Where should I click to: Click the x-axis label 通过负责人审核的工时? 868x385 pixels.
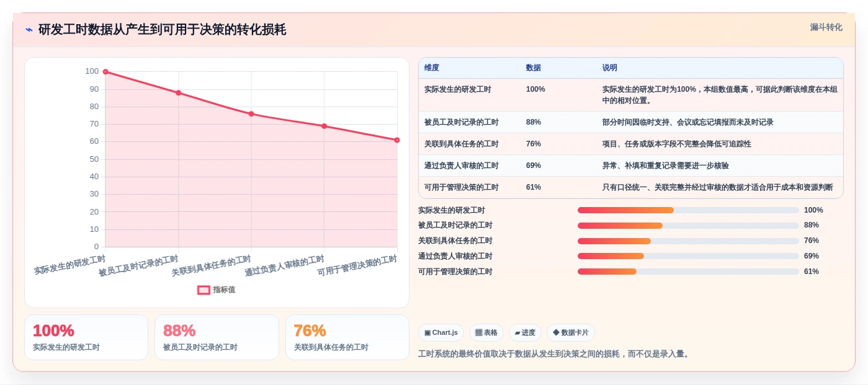click(284, 266)
